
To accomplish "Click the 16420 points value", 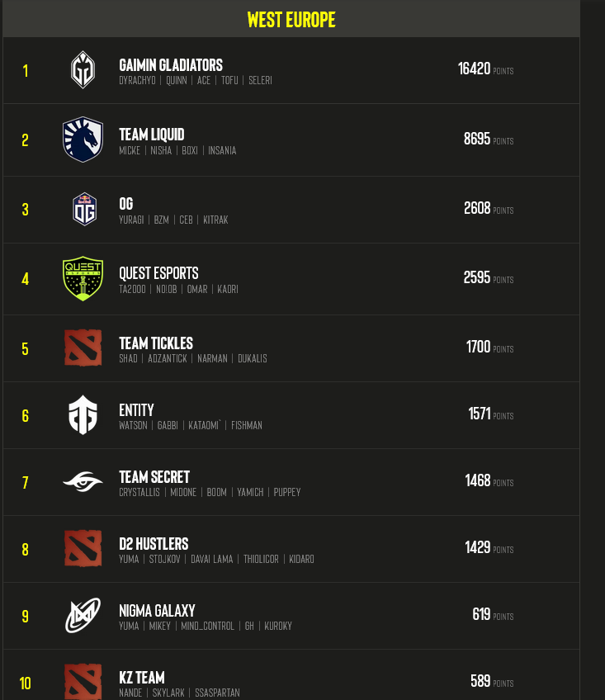I will tap(475, 69).
